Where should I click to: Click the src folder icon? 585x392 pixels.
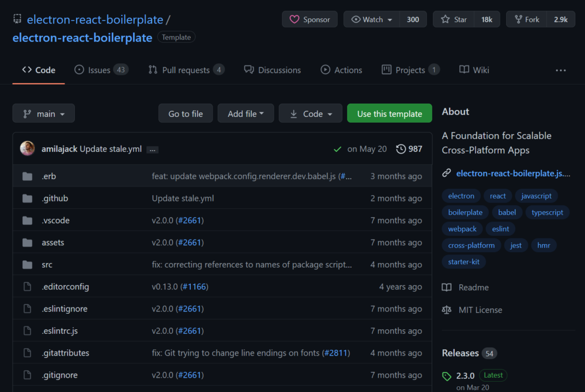coord(27,265)
